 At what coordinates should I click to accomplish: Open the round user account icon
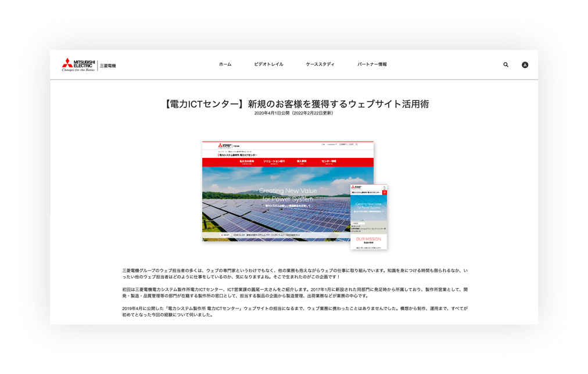coord(525,65)
